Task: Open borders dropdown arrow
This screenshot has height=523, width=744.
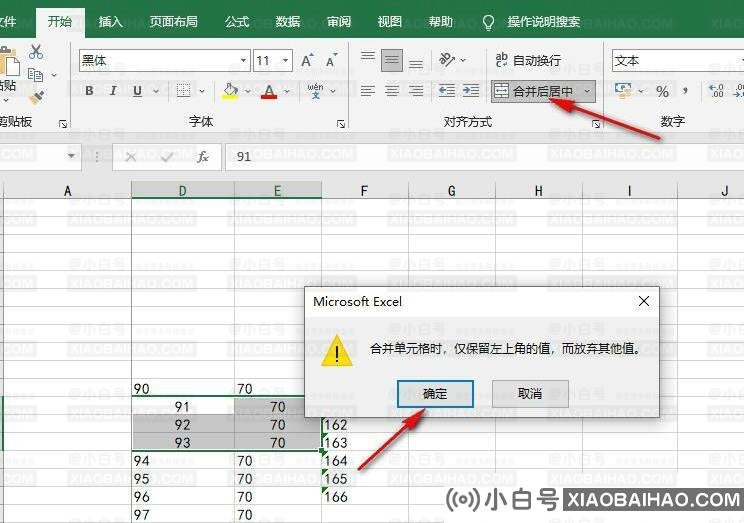Action: 202,91
